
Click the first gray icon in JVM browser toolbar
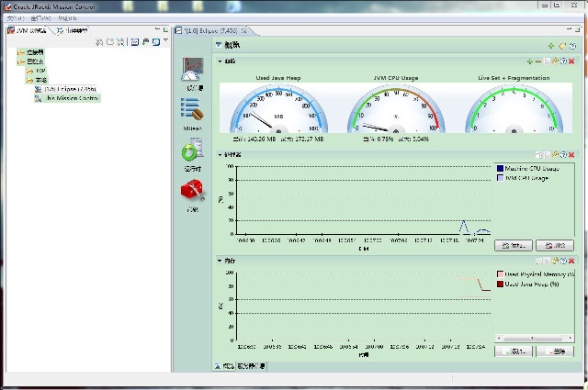[x=99, y=42]
